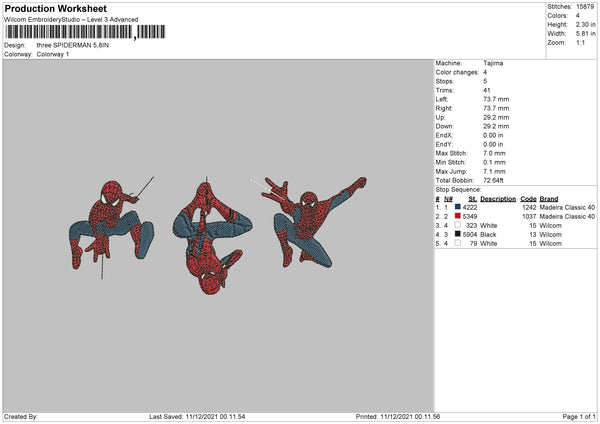This screenshot has height=424, width=600.
Task: Click the design name 'three SPIDERMAN 5,8IN'
Action: click(x=73, y=45)
